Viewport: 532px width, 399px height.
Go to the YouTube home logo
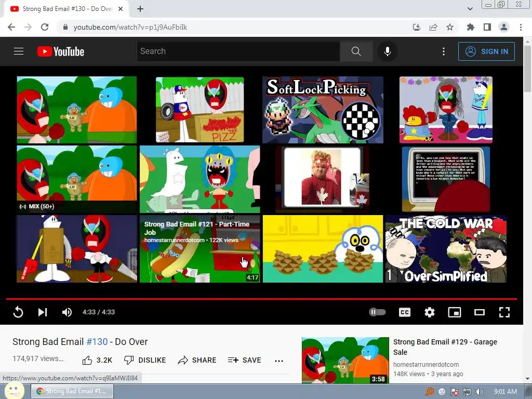point(61,51)
